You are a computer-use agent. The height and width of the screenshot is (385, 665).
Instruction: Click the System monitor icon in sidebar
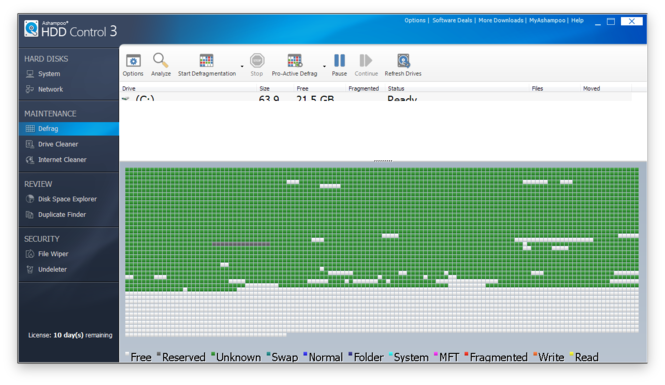(x=30, y=74)
